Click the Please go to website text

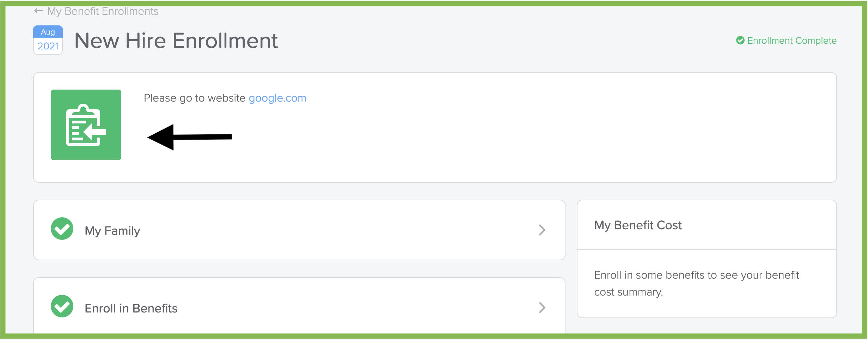[x=195, y=98]
